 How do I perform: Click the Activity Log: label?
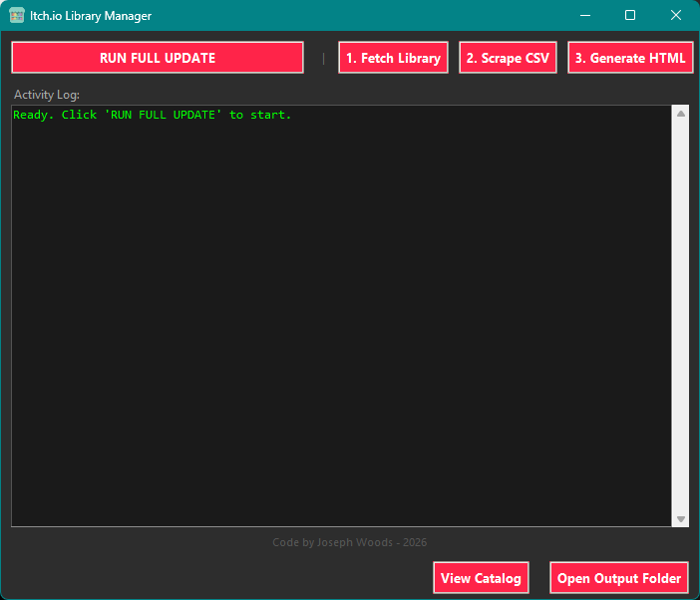[x=47, y=95]
